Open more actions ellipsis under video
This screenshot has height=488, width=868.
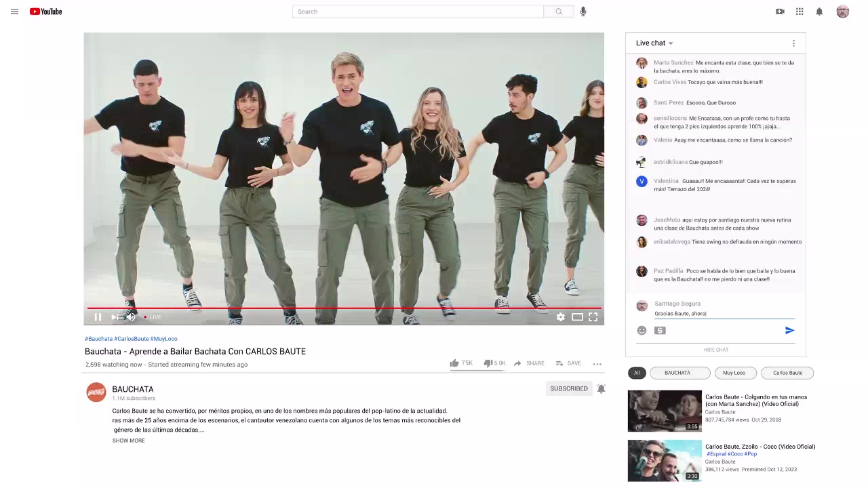597,364
